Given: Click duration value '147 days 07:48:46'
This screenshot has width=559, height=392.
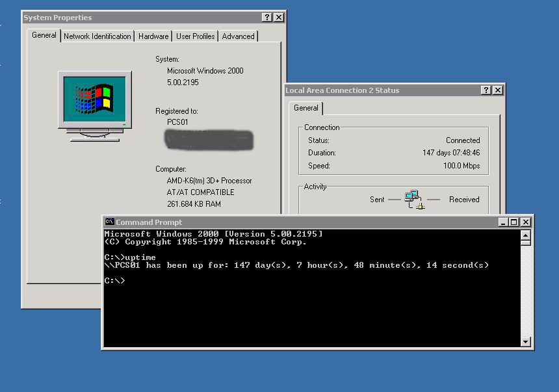Looking at the screenshot, I should [x=451, y=153].
